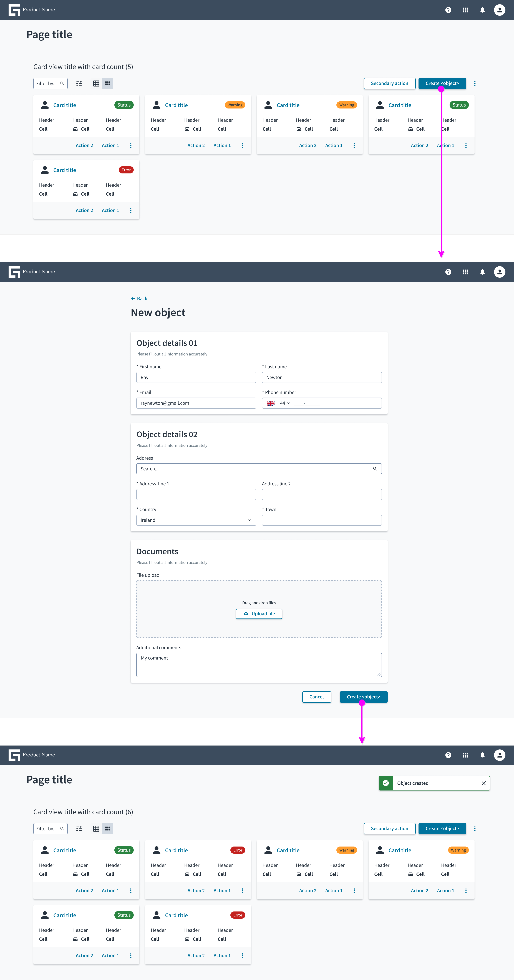Open apps grid in the 5-card page header

coord(465,10)
